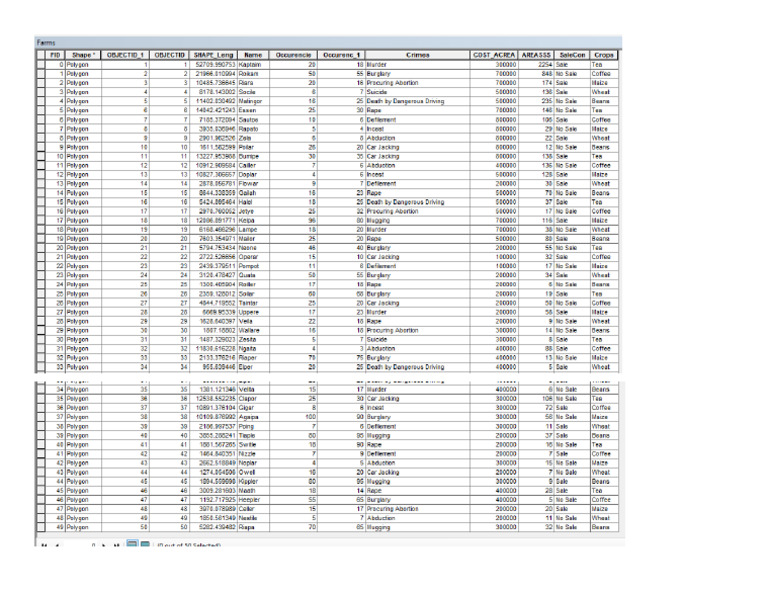Click the name cell Ngaita
768x594 pixels.
click(x=253, y=349)
